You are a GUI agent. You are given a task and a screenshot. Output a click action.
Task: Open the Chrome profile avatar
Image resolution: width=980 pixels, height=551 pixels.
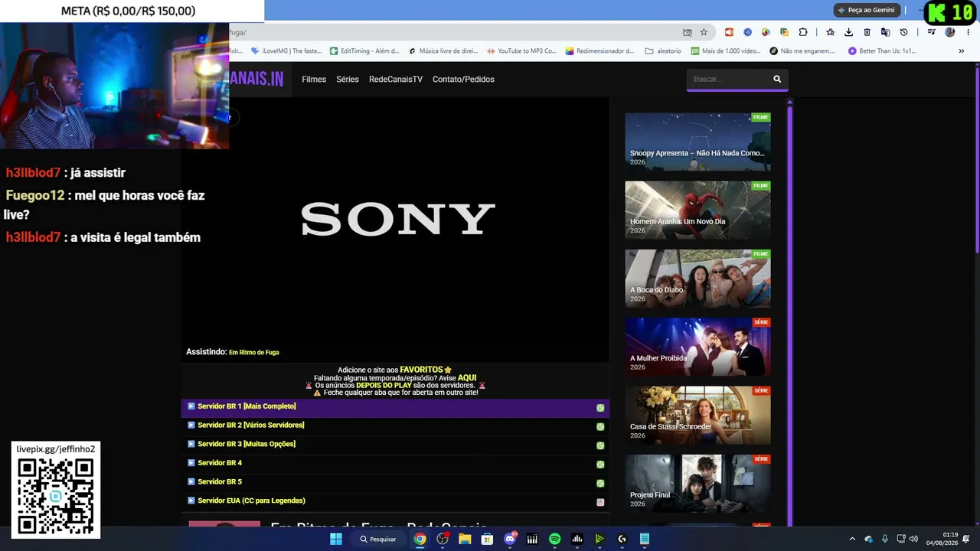[949, 32]
